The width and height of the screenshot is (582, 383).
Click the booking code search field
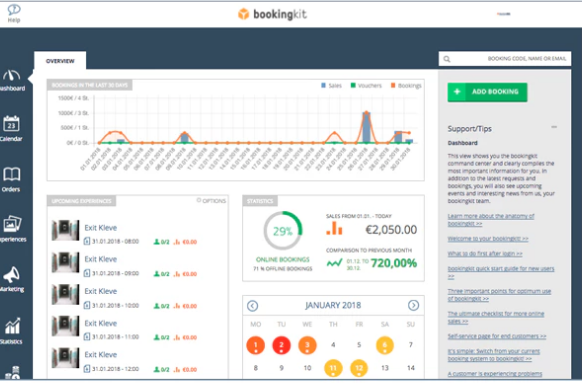pos(505,59)
